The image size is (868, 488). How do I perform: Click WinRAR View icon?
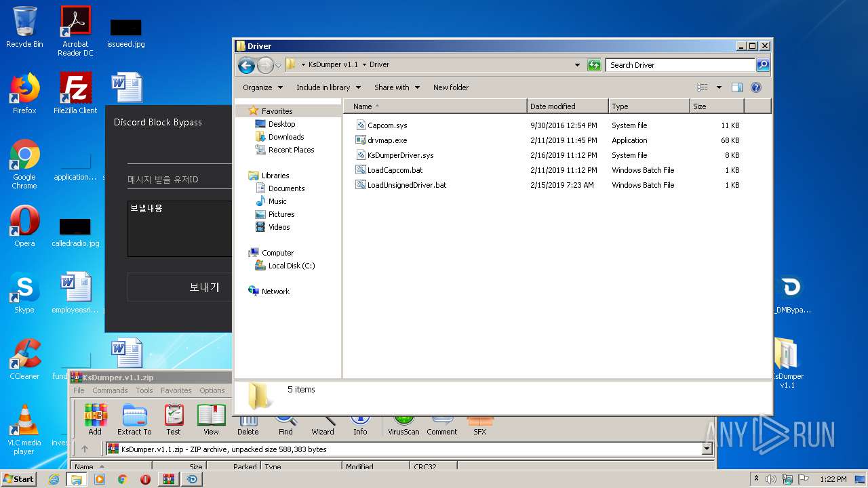211,420
